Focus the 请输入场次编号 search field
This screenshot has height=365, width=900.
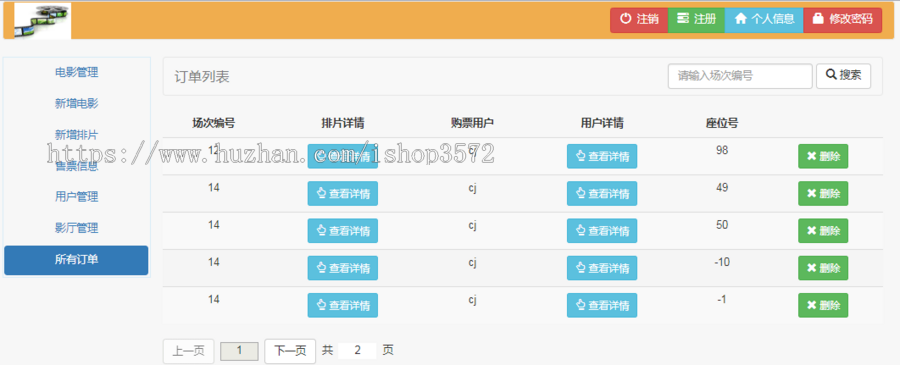pyautogui.click(x=740, y=76)
